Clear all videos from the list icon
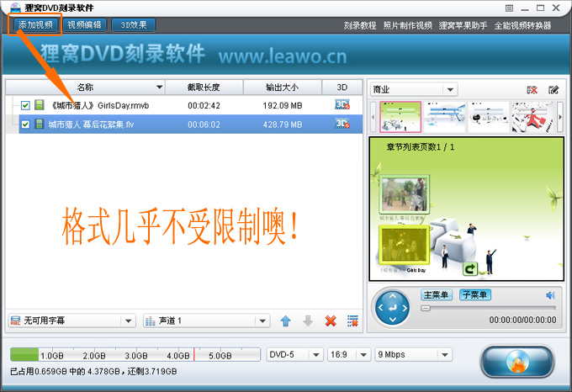The height and width of the screenshot is (392, 572). 352,320
